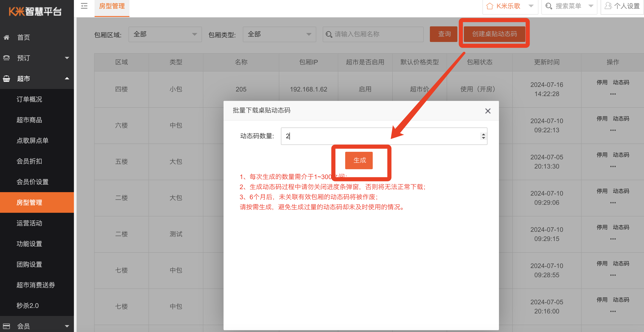This screenshot has height=332, width=644.
Task: Open more actions for row 2024-07-10 09:29:06
Action: (x=613, y=203)
